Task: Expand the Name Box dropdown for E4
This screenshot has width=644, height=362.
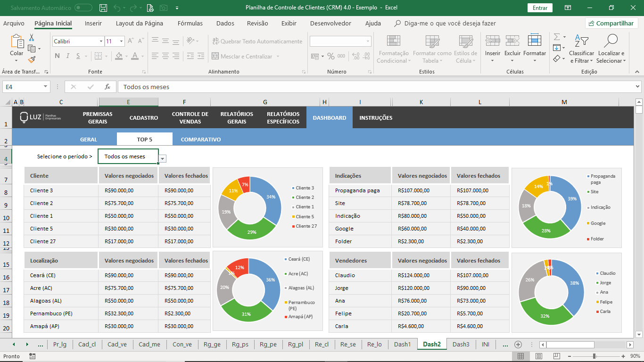Action: coord(46,87)
